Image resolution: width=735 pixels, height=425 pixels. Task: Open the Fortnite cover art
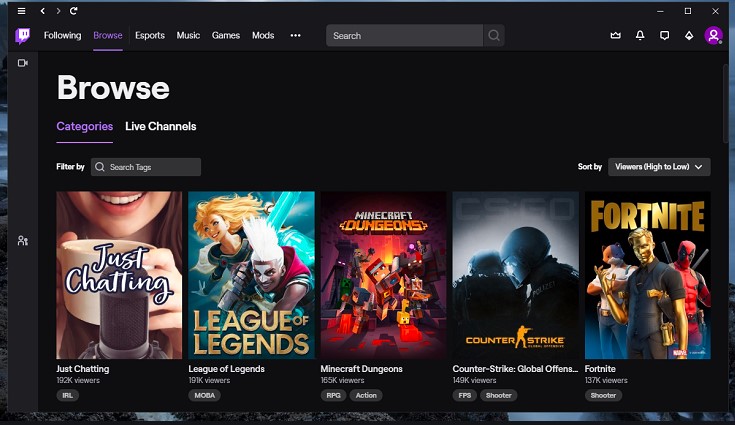tap(648, 275)
